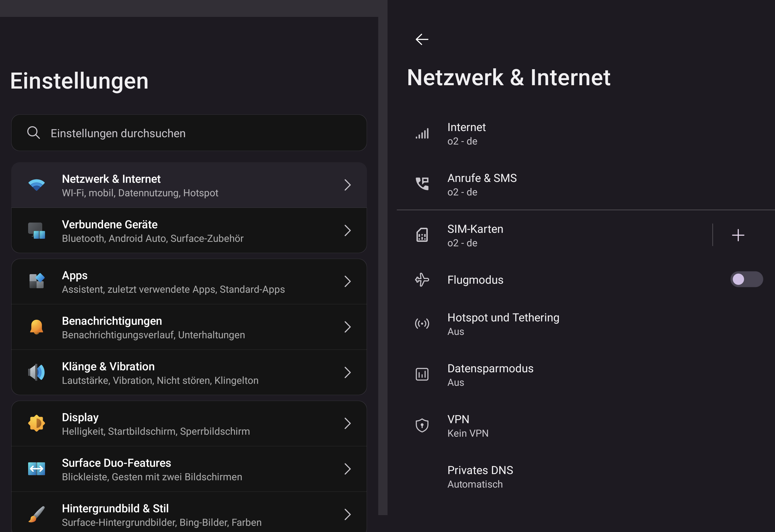
Task: Expand the Apps chevron arrow
Action: pyautogui.click(x=347, y=282)
